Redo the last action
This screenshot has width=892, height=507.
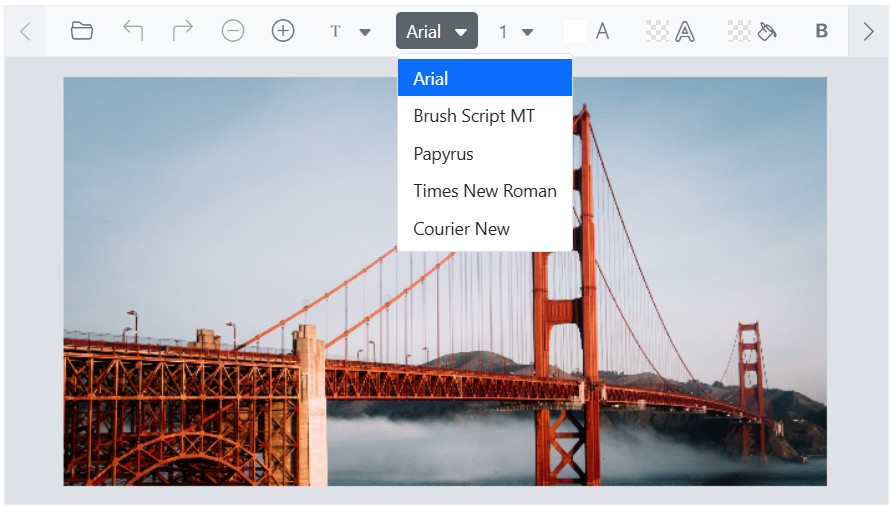183,31
